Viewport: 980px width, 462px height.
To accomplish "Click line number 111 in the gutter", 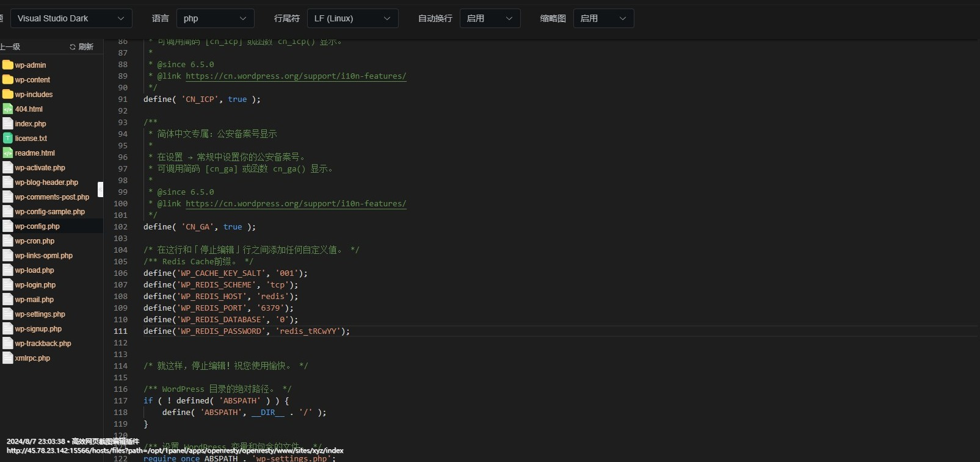I will pos(120,331).
